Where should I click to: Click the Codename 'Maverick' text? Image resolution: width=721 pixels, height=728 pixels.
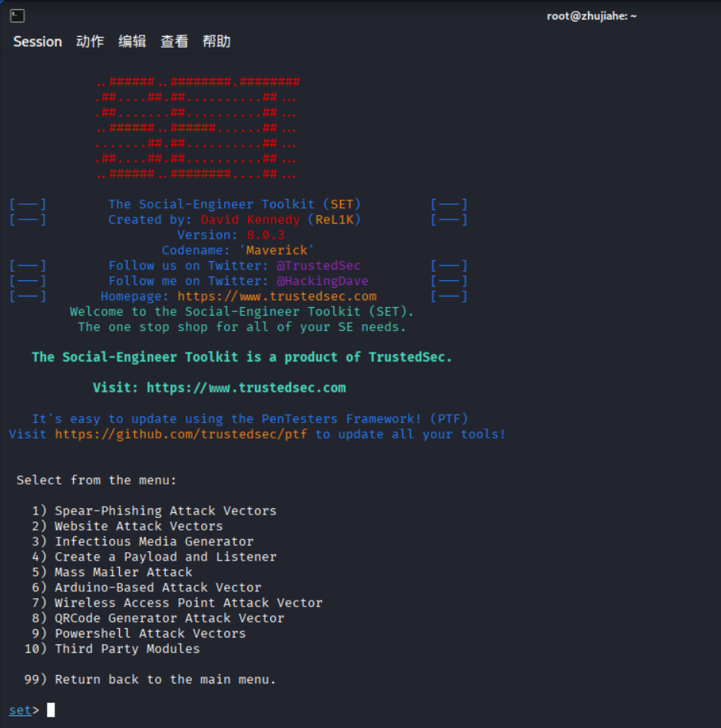238,250
